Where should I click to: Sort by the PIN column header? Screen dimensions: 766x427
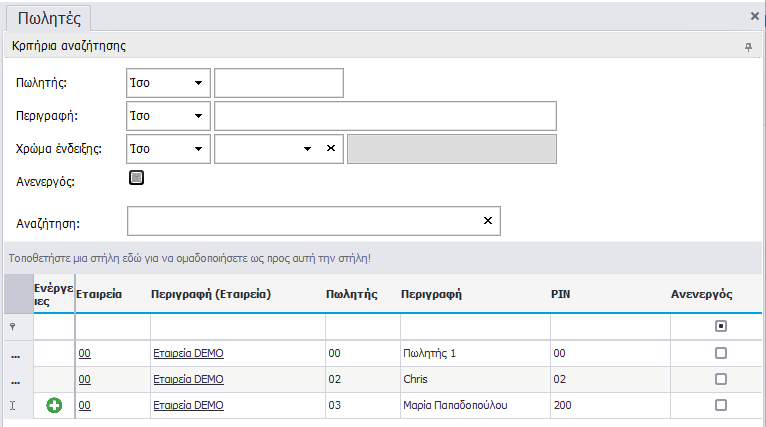coord(561,295)
